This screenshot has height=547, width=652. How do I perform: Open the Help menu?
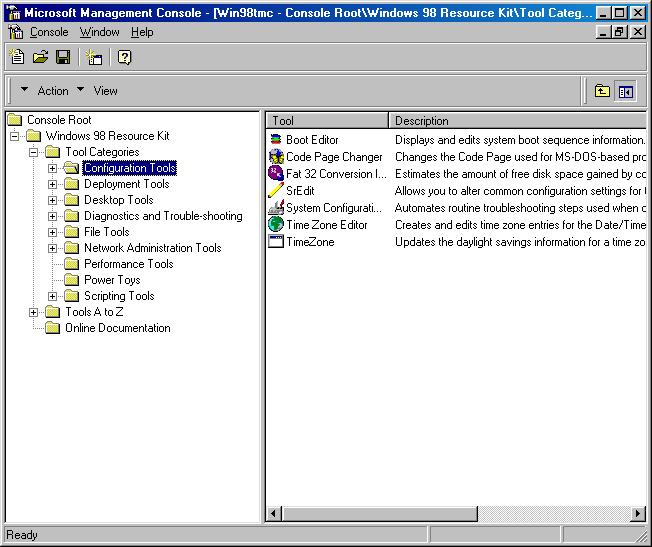tap(142, 32)
